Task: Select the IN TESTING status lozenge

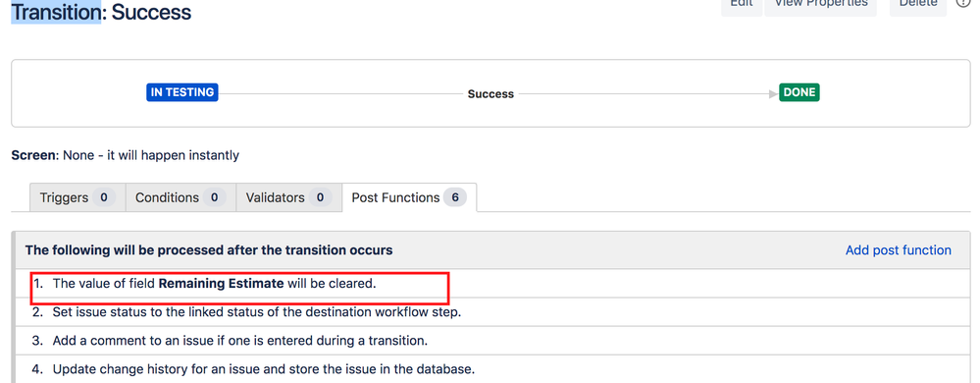Action: click(x=182, y=92)
